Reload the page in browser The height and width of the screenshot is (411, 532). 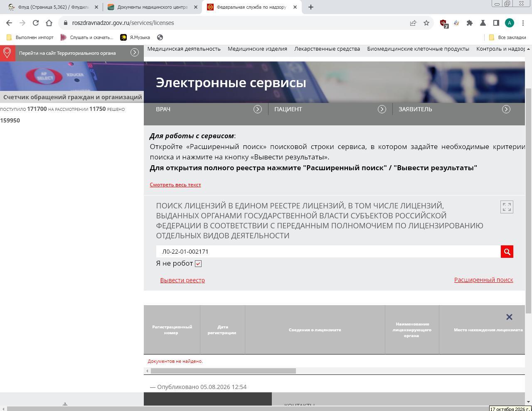click(36, 23)
